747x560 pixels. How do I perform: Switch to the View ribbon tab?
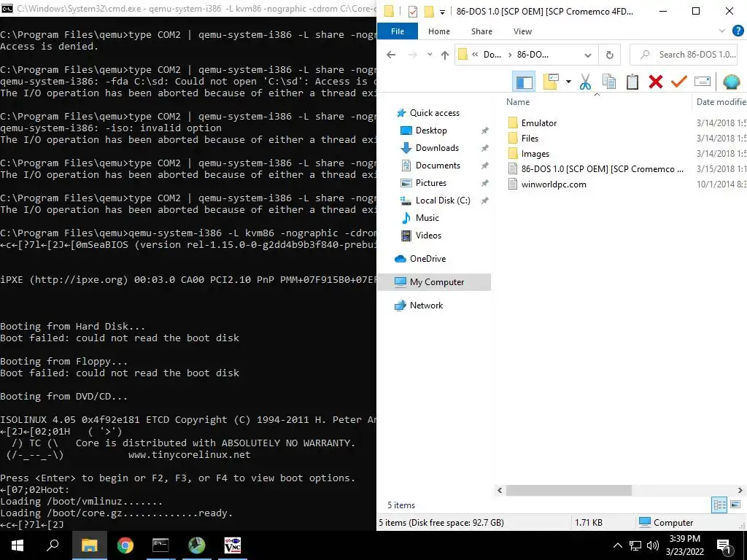click(522, 31)
